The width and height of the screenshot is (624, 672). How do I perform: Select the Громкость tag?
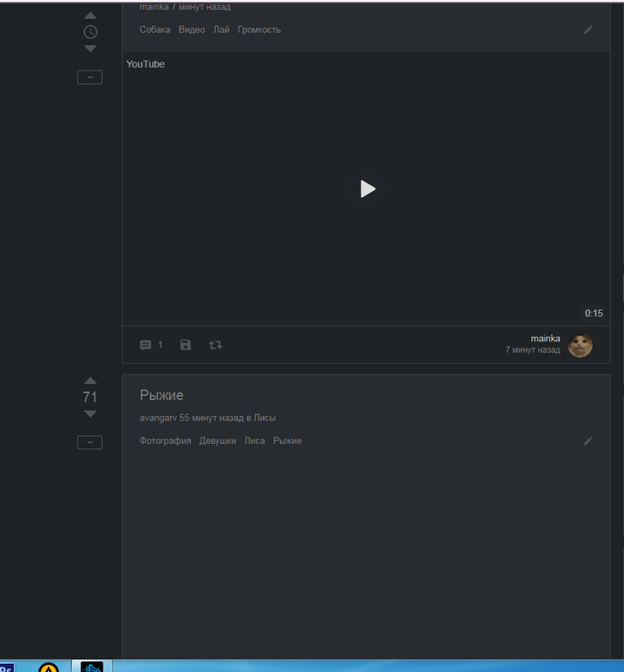pyautogui.click(x=259, y=29)
